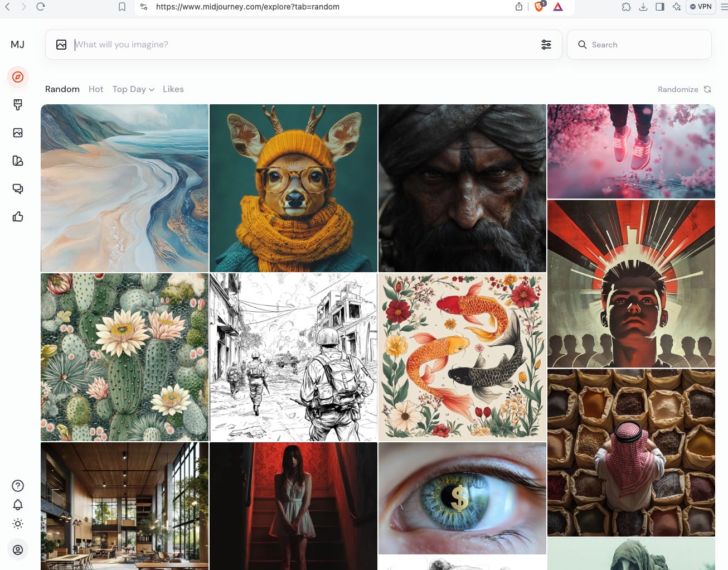Toggle light/dark mode sun icon
Screen dimensions: 728x570
(18, 524)
